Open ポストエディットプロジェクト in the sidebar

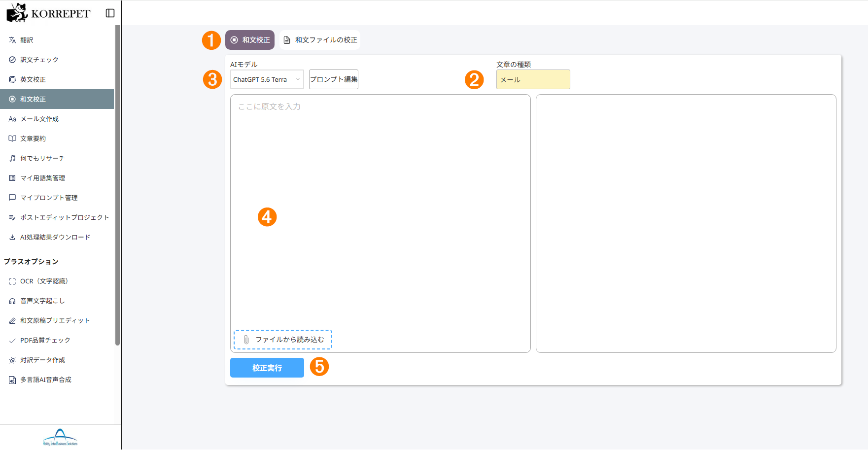(57, 217)
